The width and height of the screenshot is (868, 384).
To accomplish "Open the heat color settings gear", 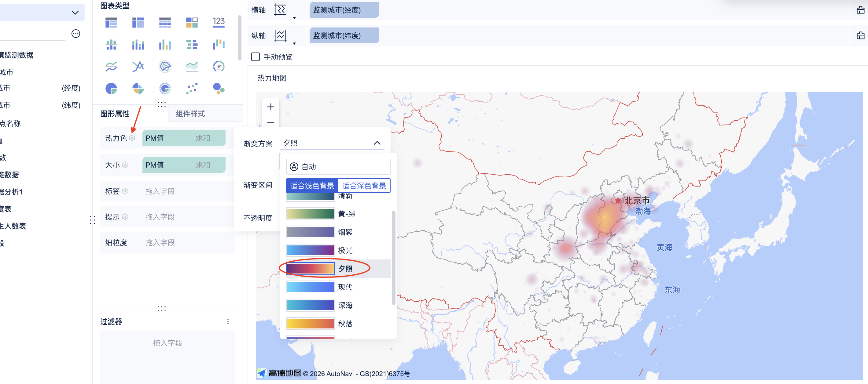I will [x=132, y=138].
